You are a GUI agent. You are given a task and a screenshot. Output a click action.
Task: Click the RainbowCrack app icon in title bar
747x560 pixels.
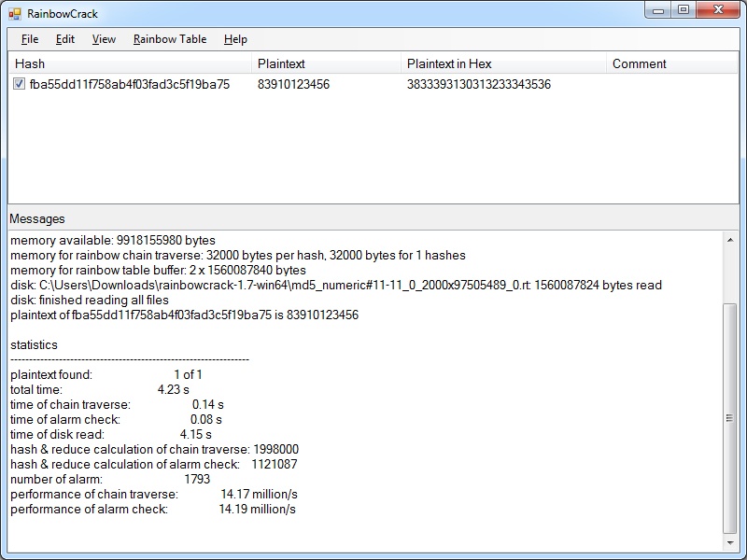(15, 14)
